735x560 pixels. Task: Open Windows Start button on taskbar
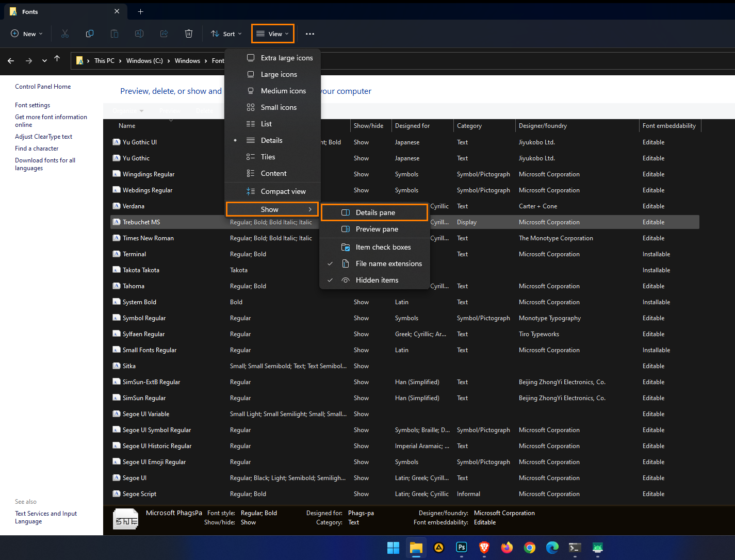(394, 548)
